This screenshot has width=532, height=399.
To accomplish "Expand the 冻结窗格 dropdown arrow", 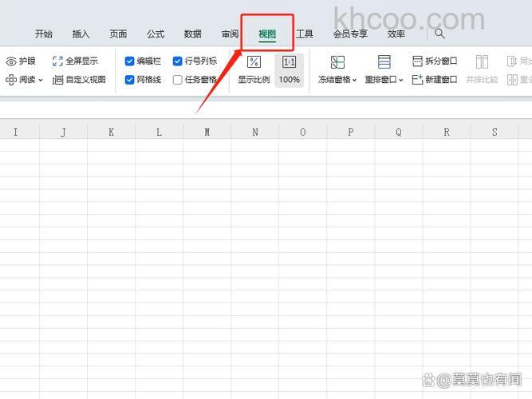I will 355,80.
